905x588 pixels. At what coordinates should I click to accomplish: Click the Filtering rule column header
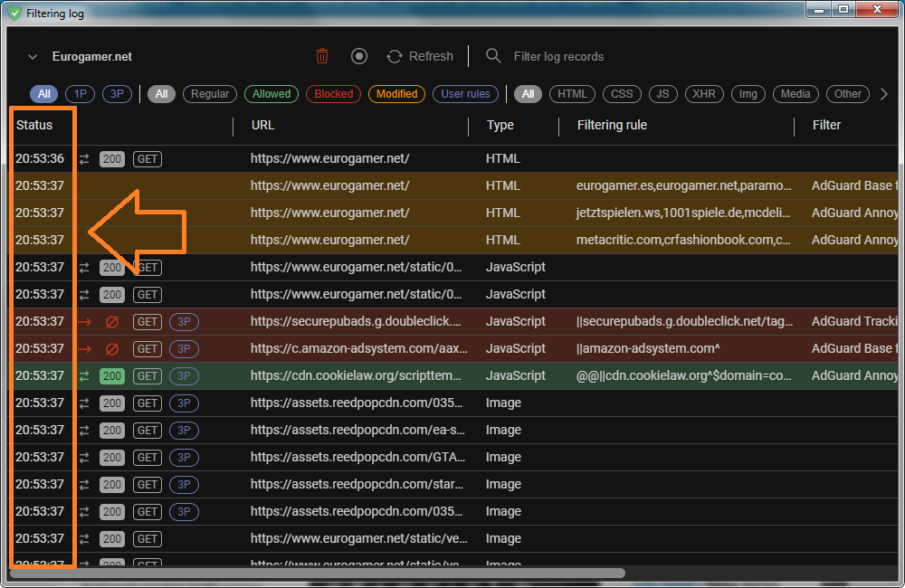click(x=612, y=125)
